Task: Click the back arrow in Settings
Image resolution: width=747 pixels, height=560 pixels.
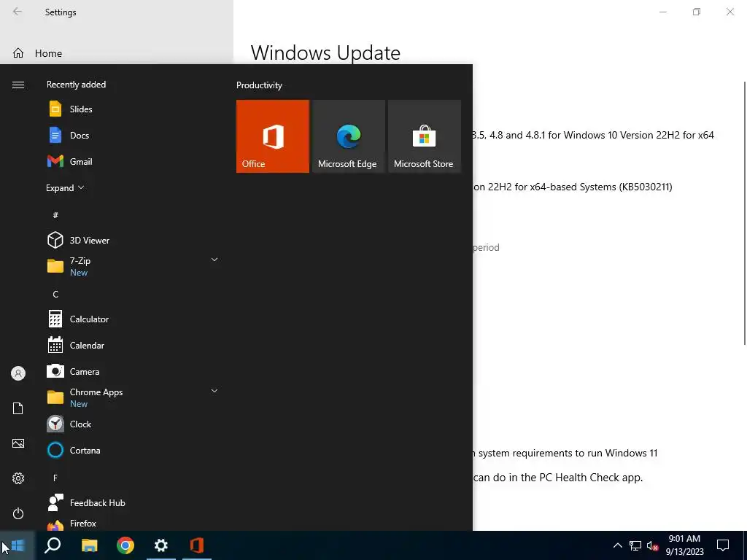Action: [18, 12]
